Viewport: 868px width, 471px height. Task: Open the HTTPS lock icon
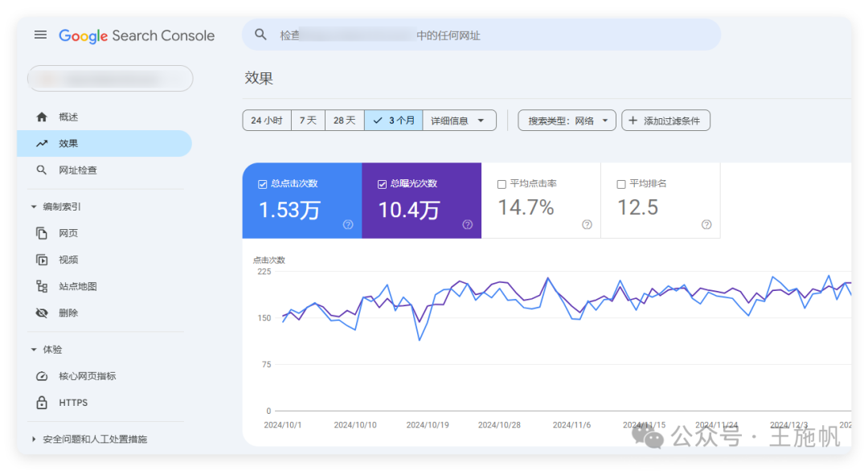pyautogui.click(x=41, y=402)
